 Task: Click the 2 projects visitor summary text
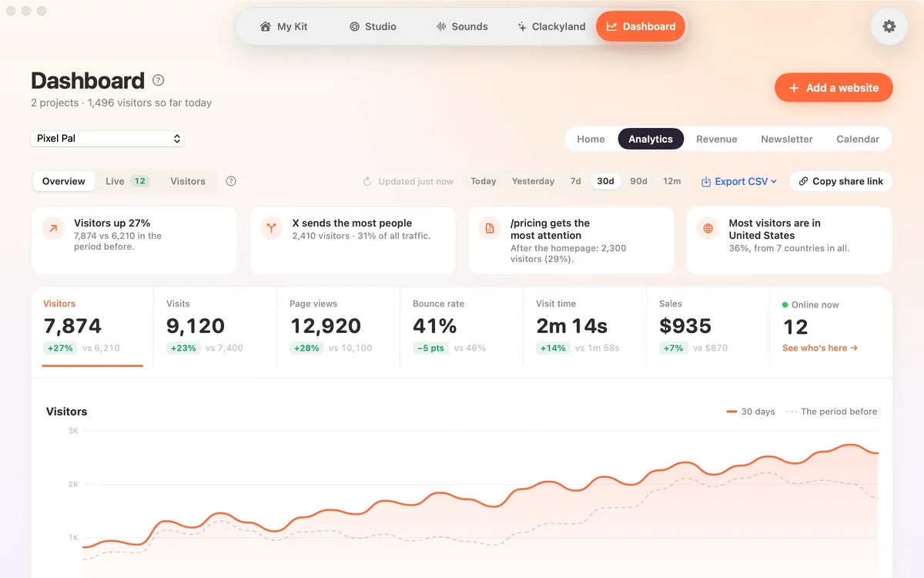click(121, 102)
